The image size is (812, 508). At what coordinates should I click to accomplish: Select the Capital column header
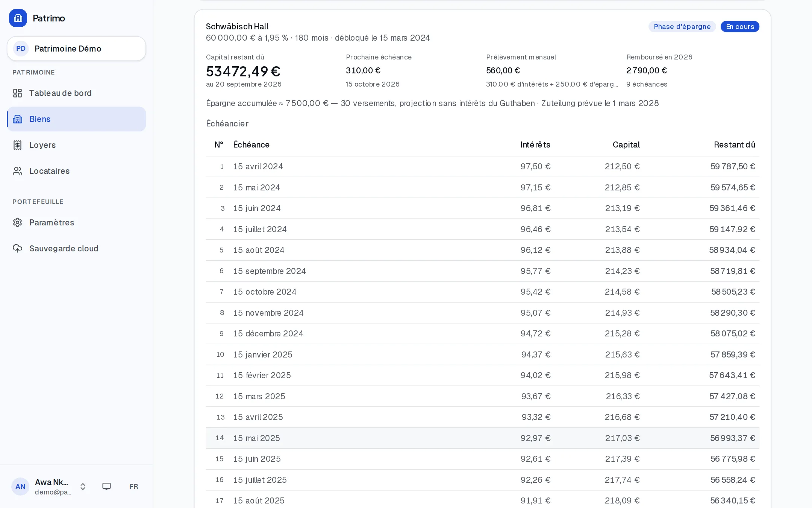(x=626, y=144)
